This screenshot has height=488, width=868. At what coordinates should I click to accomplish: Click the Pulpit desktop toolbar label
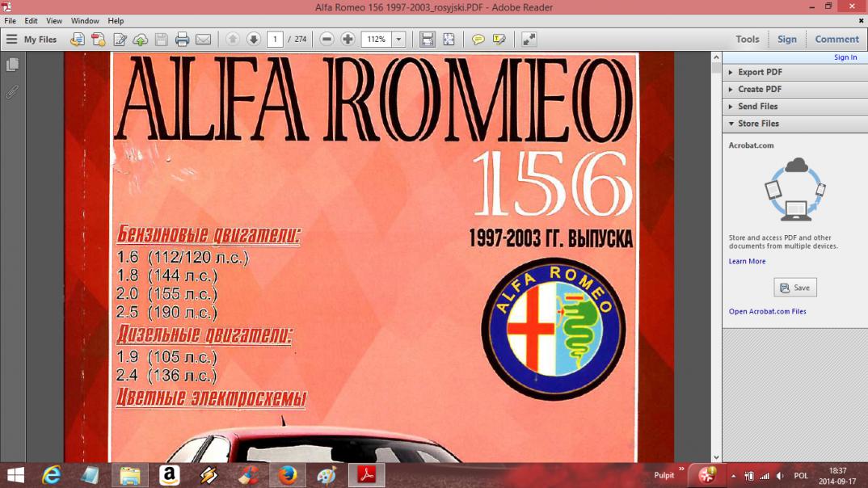pos(664,475)
